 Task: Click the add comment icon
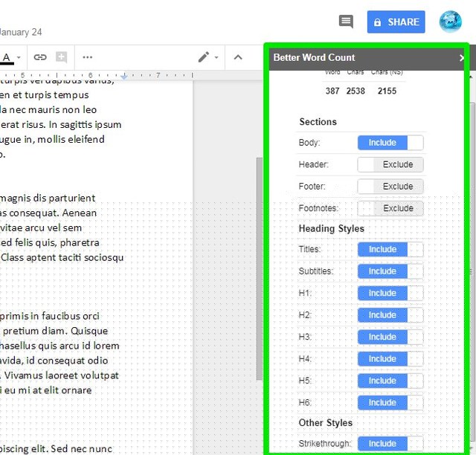[61, 57]
